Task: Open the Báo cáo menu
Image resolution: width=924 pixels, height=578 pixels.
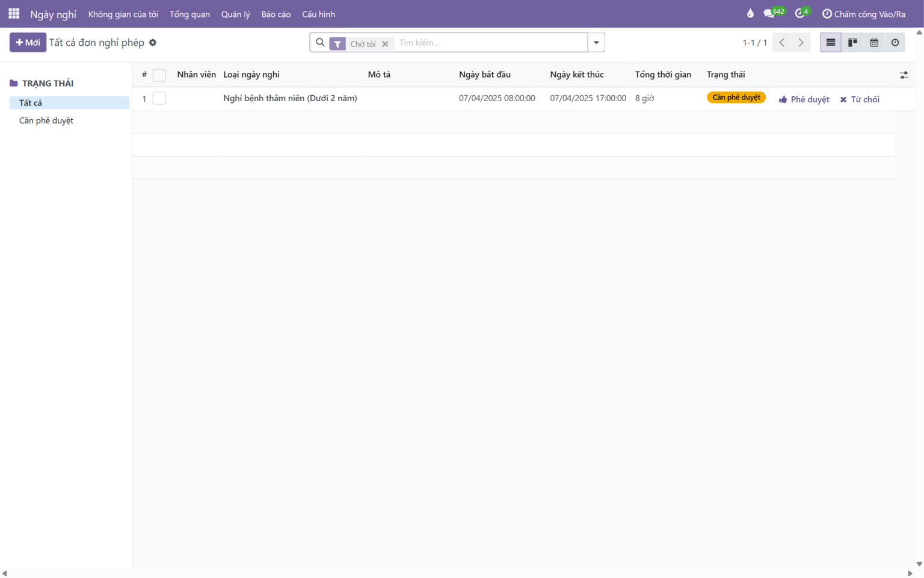Action: point(276,14)
